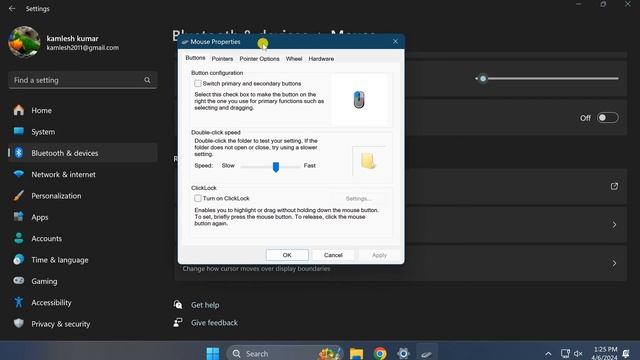Open the notification bell in taskbar

click(626, 353)
